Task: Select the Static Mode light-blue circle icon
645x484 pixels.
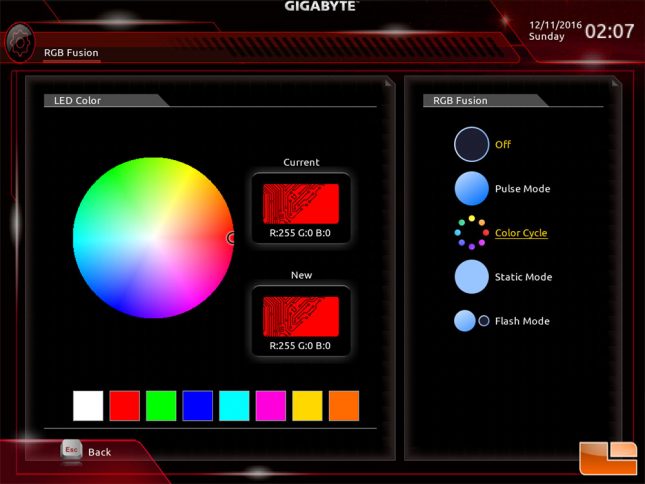Action: [x=471, y=277]
